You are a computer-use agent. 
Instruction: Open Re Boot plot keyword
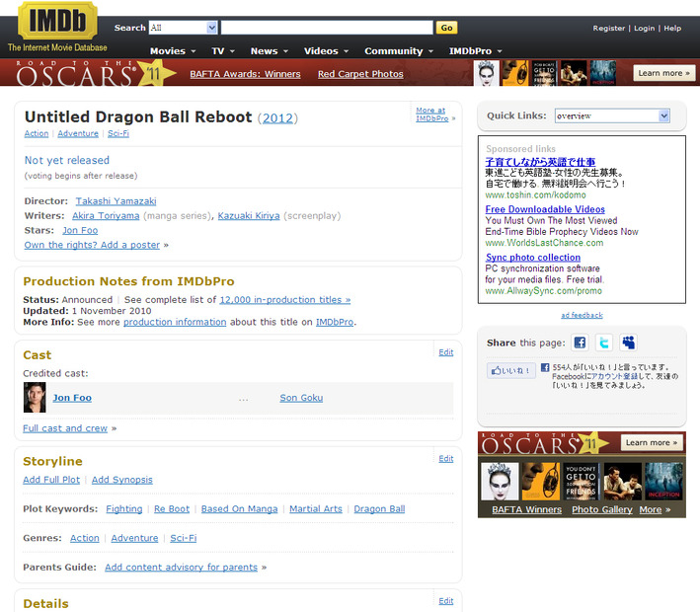(172, 509)
